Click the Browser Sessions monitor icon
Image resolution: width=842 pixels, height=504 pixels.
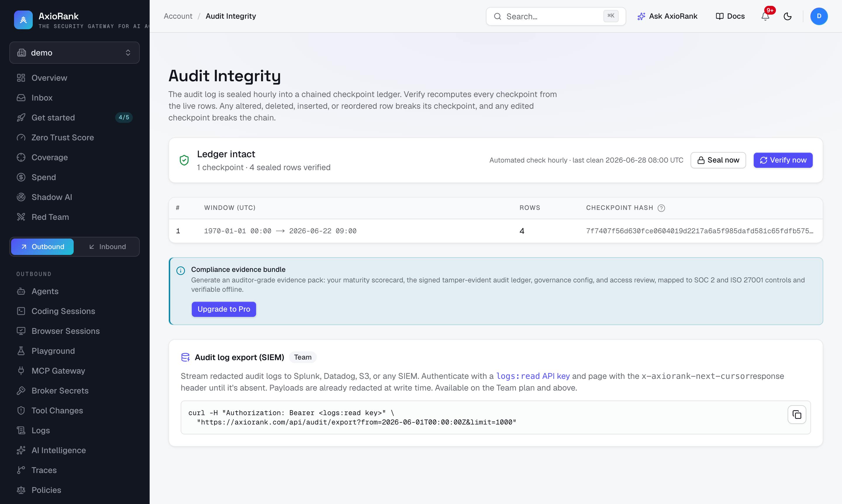point(21,331)
